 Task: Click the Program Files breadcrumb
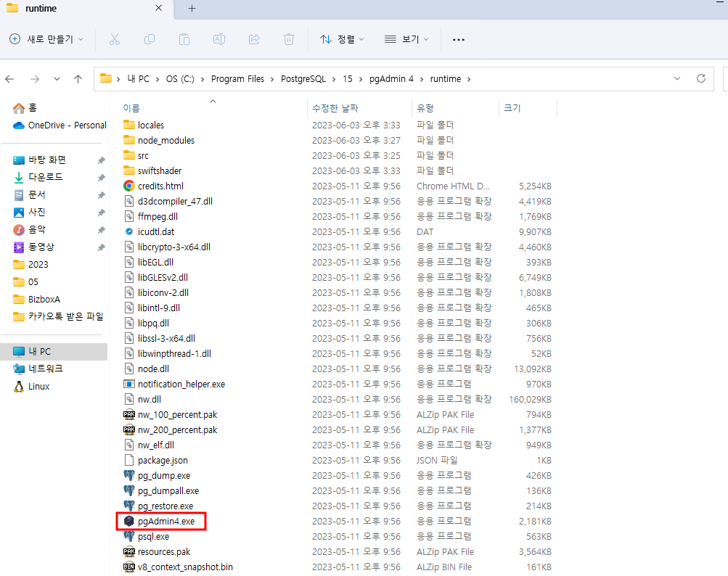click(x=238, y=79)
